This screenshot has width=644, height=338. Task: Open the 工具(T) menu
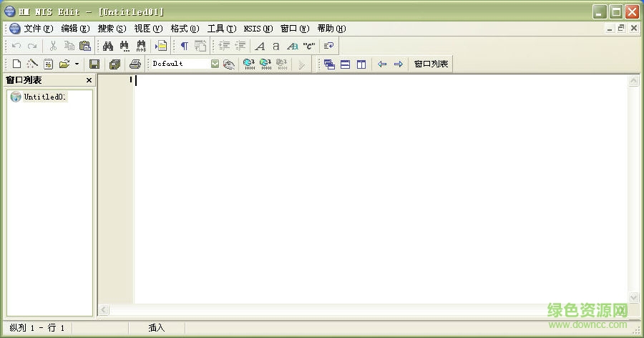tap(221, 29)
